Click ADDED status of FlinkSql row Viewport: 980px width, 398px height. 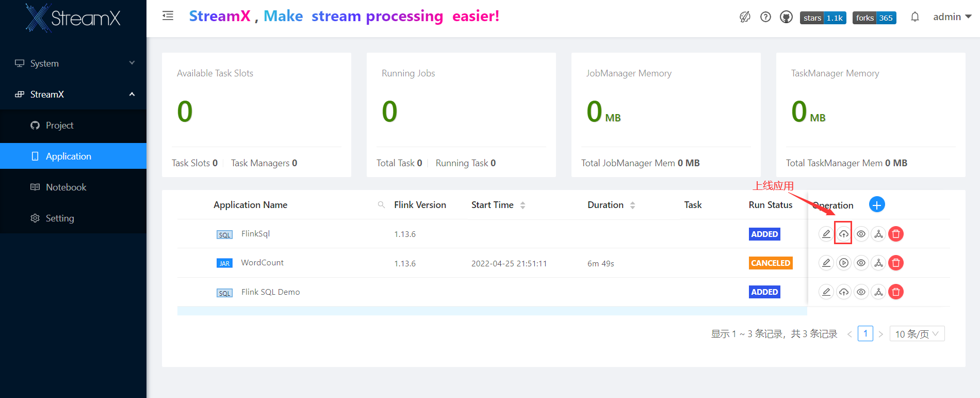tap(764, 234)
